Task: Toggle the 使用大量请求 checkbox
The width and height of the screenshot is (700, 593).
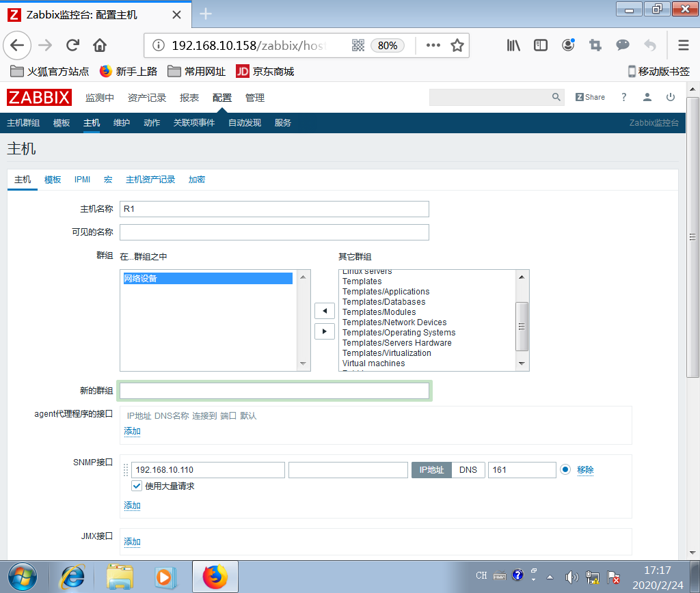Action: pyautogui.click(x=137, y=486)
